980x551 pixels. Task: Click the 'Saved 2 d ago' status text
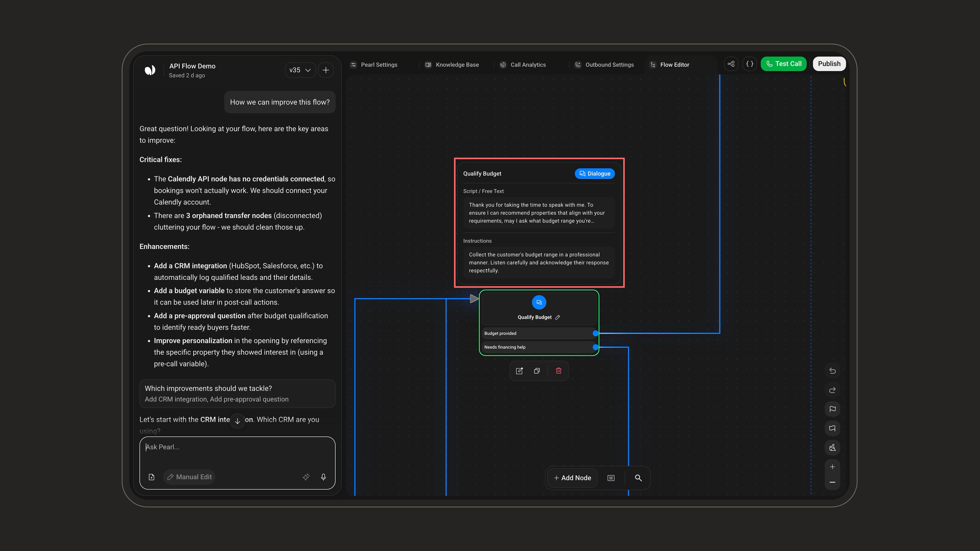(187, 75)
